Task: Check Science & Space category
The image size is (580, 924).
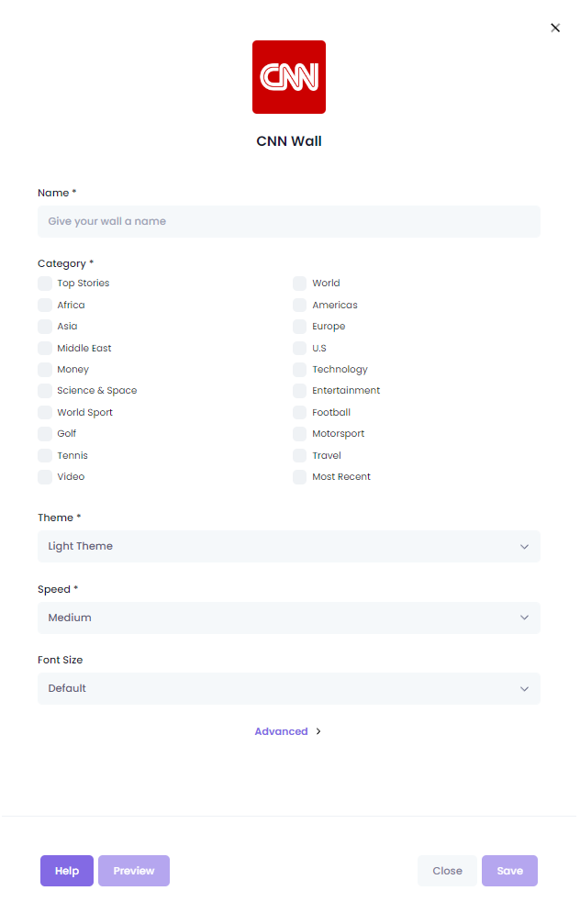Action: pyautogui.click(x=45, y=391)
